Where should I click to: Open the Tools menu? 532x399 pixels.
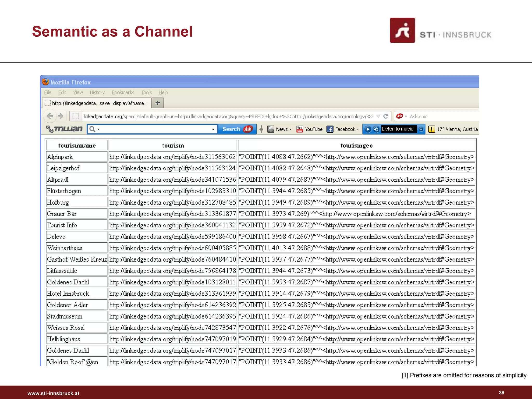click(147, 92)
